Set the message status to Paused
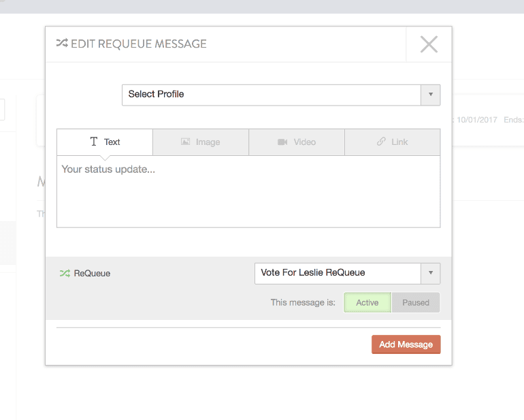This screenshot has width=524, height=420. pyautogui.click(x=416, y=303)
